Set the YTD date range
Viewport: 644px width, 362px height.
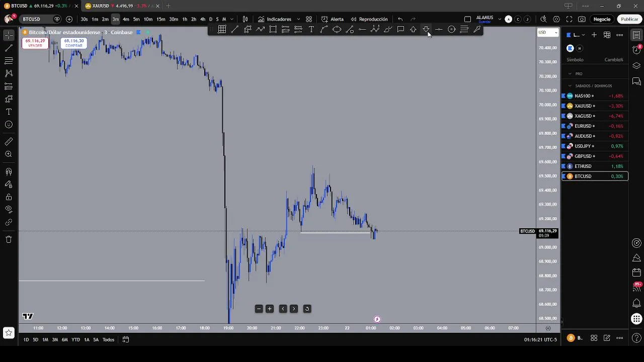coord(75,339)
